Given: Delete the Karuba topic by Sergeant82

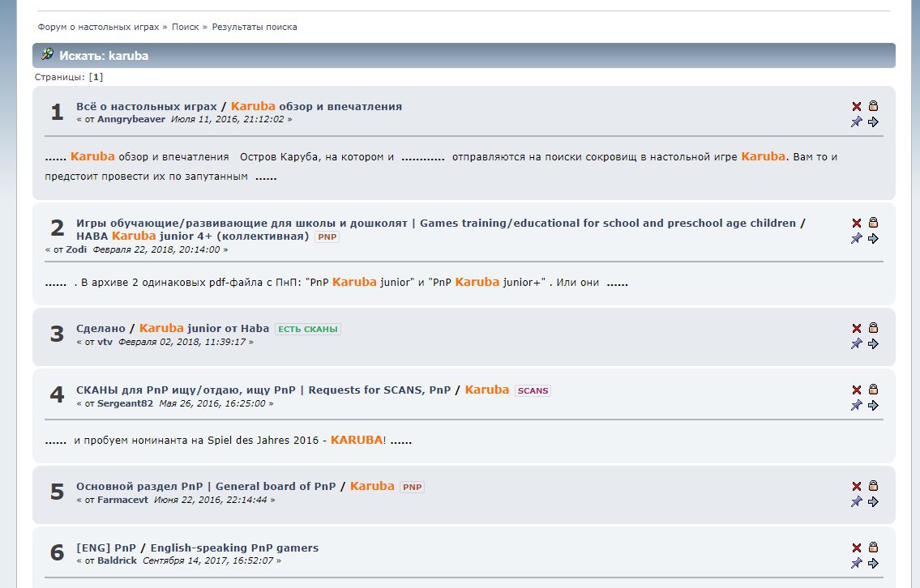Looking at the screenshot, I should pyautogui.click(x=857, y=390).
